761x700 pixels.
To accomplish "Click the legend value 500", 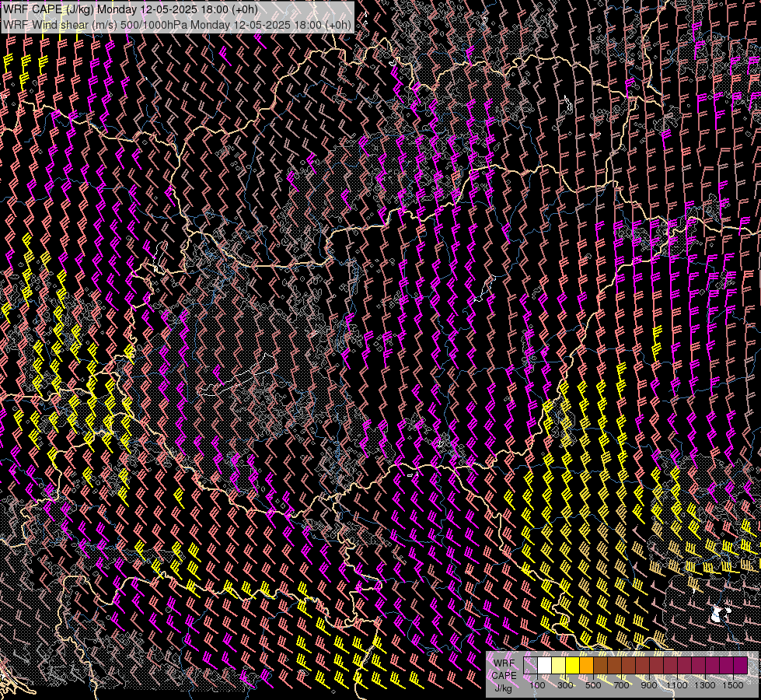I will 593,685.
